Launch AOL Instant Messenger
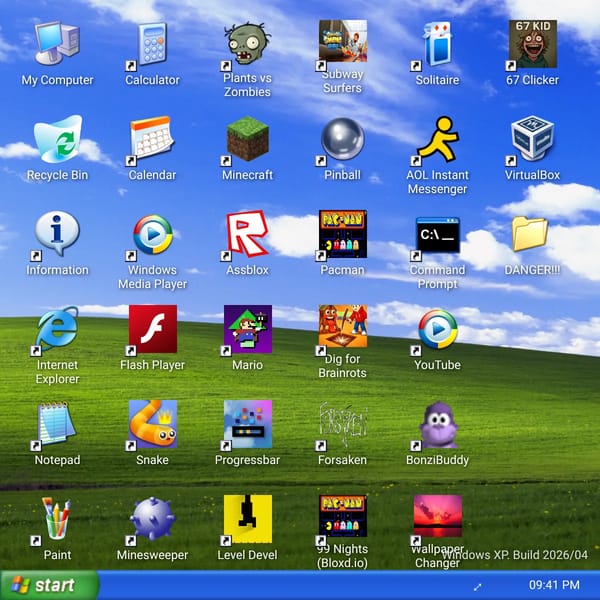This screenshot has width=600, height=600. click(438, 139)
